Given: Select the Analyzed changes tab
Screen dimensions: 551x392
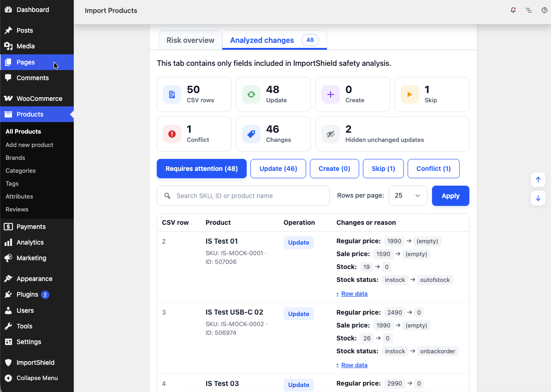Looking at the screenshot, I should tap(274, 40).
